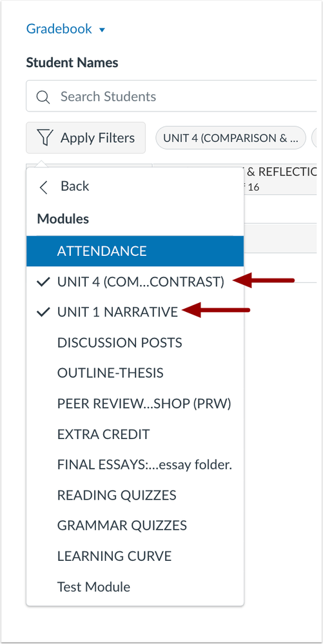Open the Apply Filters menu

(x=86, y=137)
